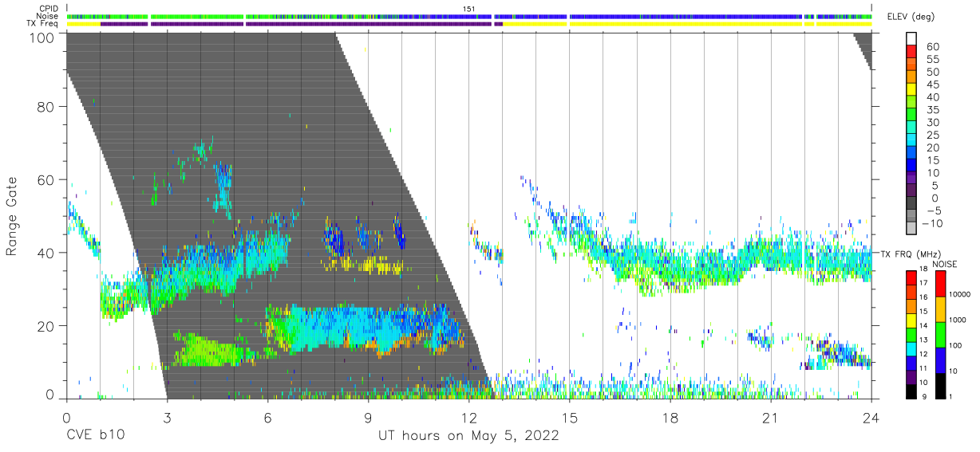Click the yellow swatch between 14 and 15 on TX FRQ scale
Image resolution: width=980 pixels, height=452 pixels.
(912, 320)
